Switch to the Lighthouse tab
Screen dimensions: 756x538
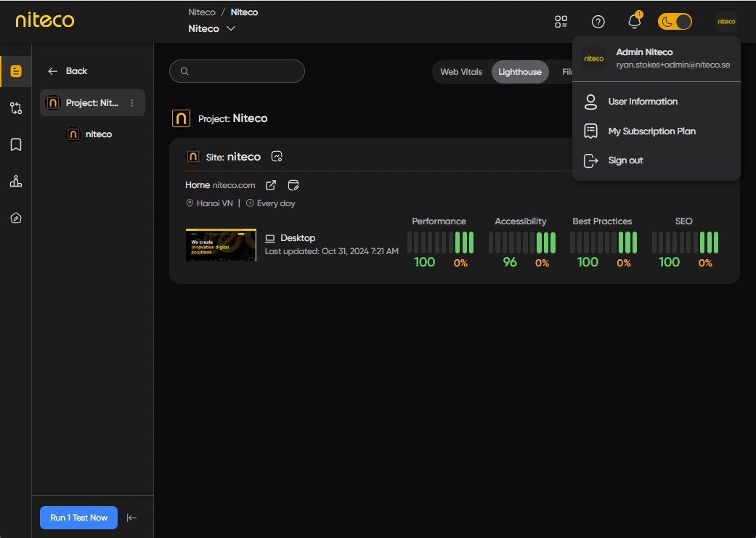[x=520, y=72]
